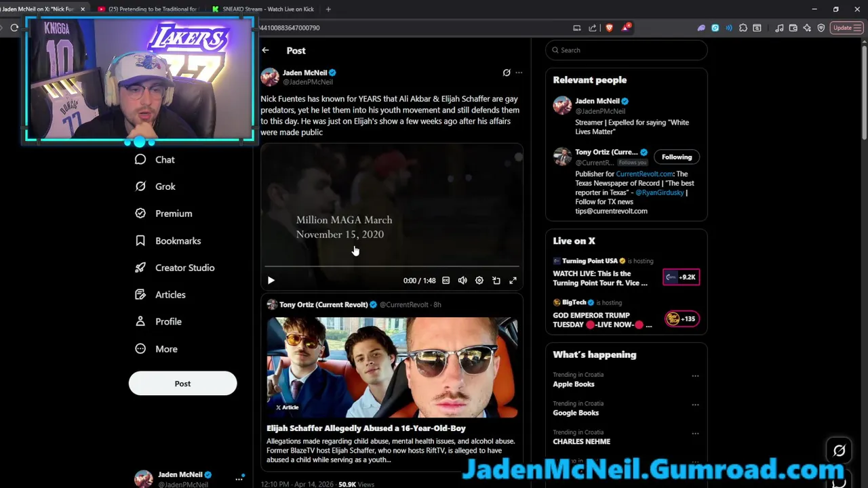Switch to SNEAKO Stream Kick tab
The image size is (868, 488).
tap(262, 9)
